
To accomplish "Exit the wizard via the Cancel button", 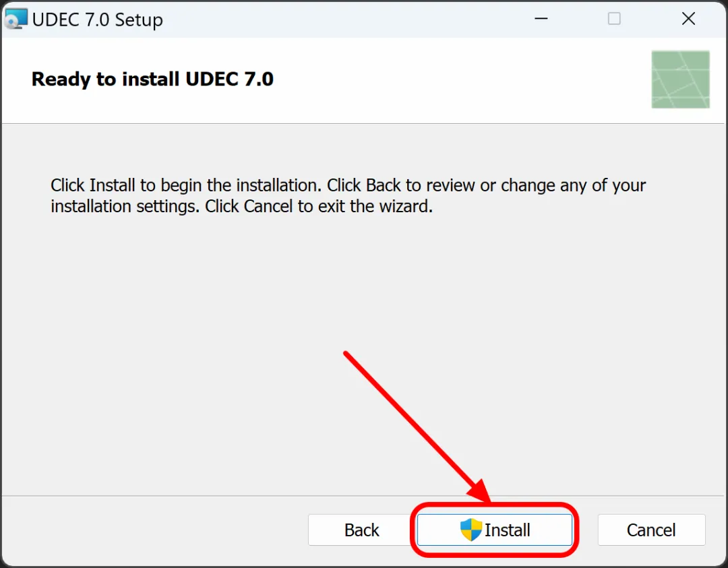I will [651, 530].
